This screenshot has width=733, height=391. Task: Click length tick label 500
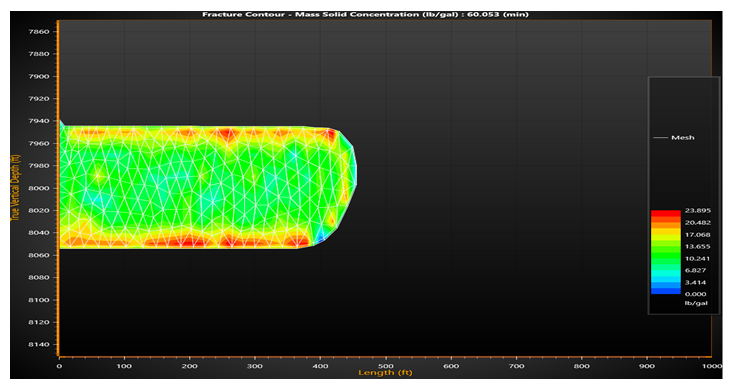pos(386,366)
